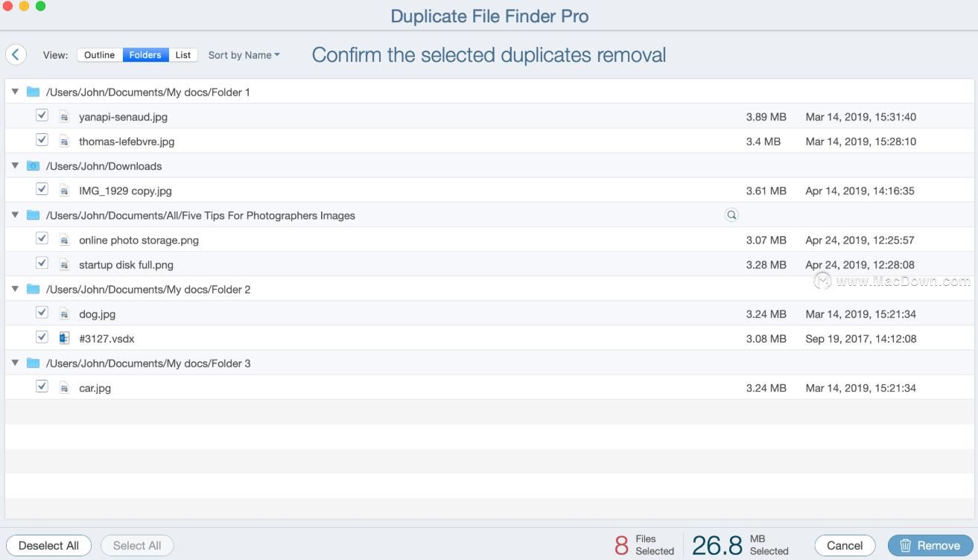This screenshot has height=560, width=978.
Task: Click the 3.89 MB size value
Action: (x=766, y=117)
